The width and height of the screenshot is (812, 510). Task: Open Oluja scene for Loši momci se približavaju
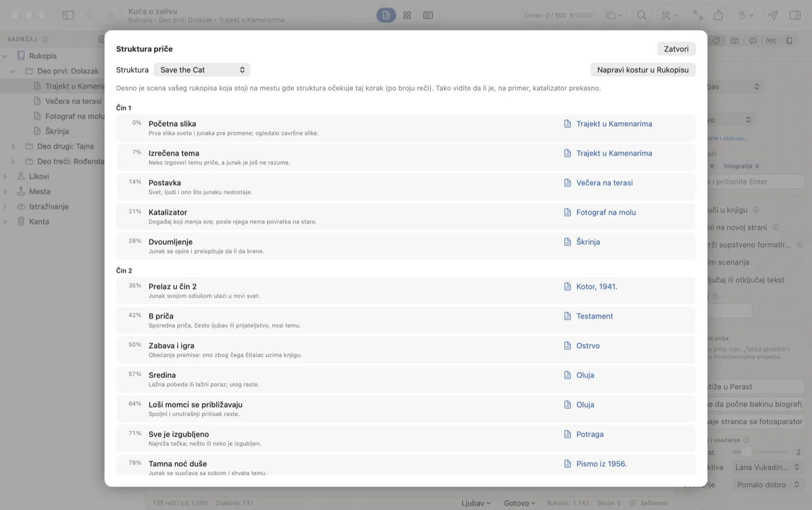pyautogui.click(x=579, y=404)
